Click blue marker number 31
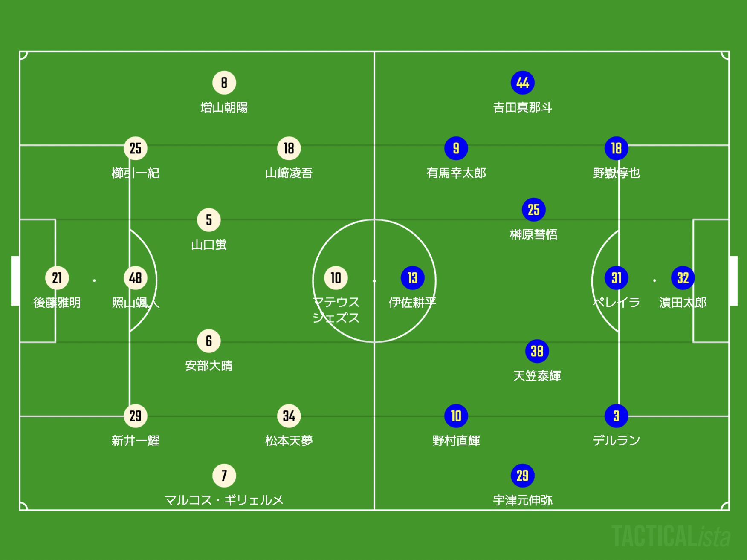Image resolution: width=747 pixels, height=560 pixels. pos(617,278)
